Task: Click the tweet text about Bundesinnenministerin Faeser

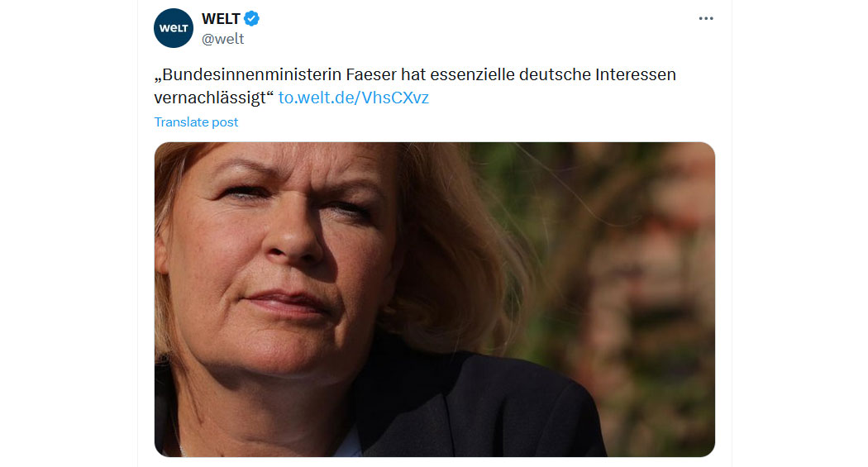Action: point(415,86)
